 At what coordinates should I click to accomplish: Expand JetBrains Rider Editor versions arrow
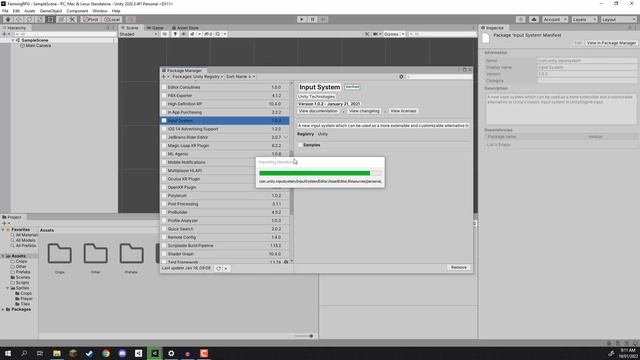coord(286,138)
